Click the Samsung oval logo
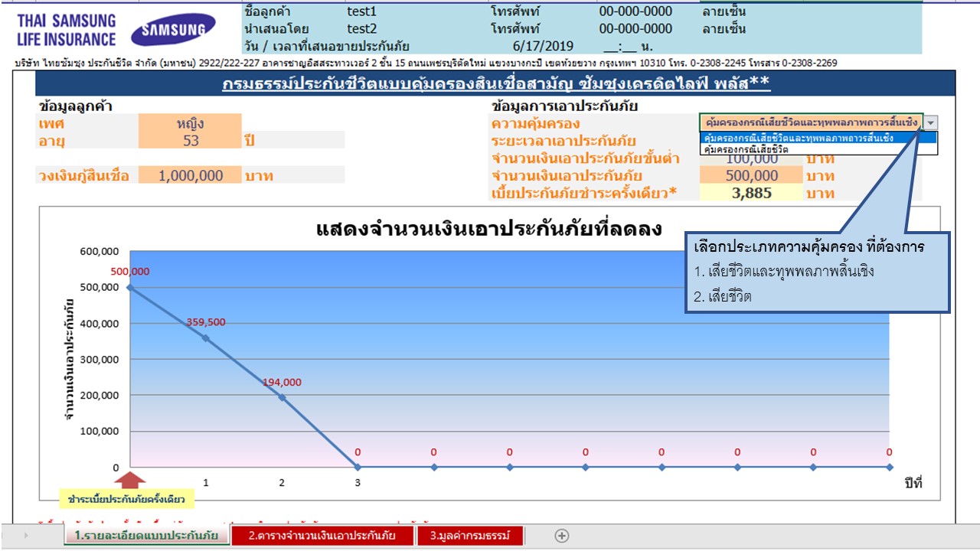 point(168,29)
